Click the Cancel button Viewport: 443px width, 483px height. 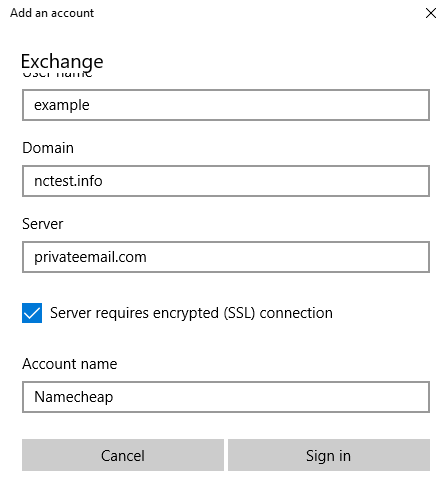pos(123,455)
